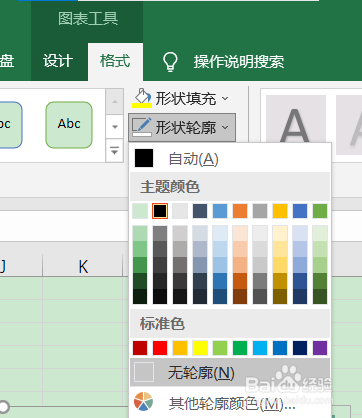Pick the gold theme color swatch
This screenshot has height=418, width=362.
click(x=280, y=211)
